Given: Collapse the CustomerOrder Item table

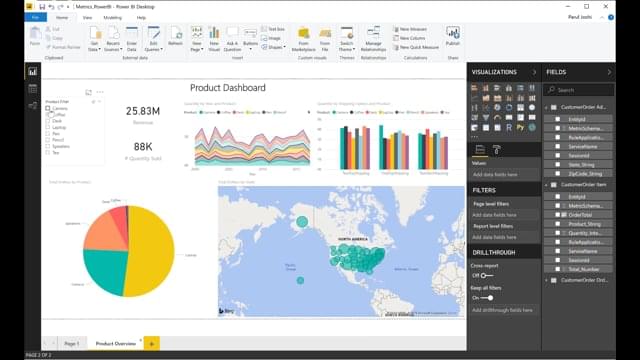Looking at the screenshot, I should click(547, 185).
